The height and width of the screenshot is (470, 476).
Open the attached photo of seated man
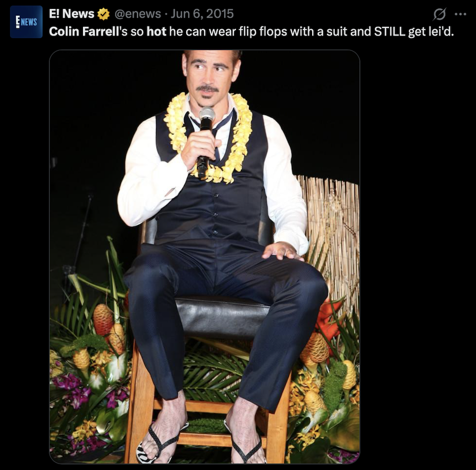pyautogui.click(x=204, y=256)
